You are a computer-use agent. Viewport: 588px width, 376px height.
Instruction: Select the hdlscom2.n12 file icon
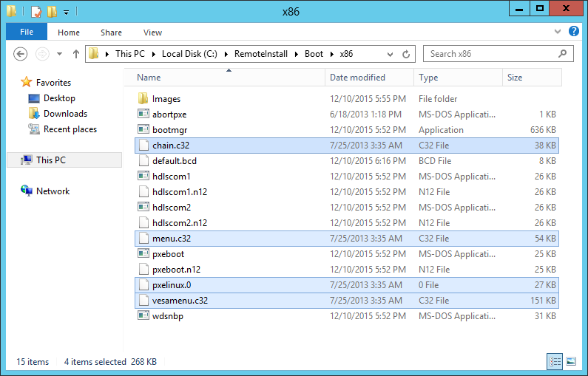coord(143,223)
